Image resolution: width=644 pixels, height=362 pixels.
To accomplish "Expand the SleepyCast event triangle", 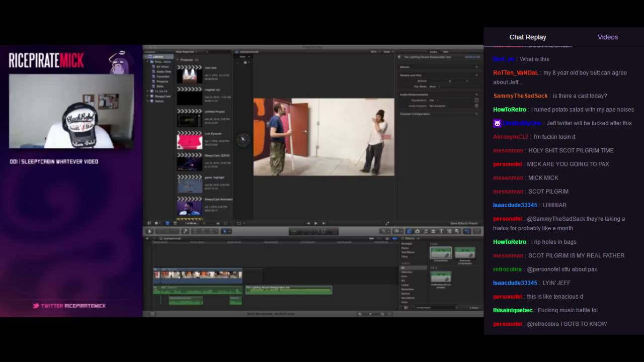I will (147, 96).
